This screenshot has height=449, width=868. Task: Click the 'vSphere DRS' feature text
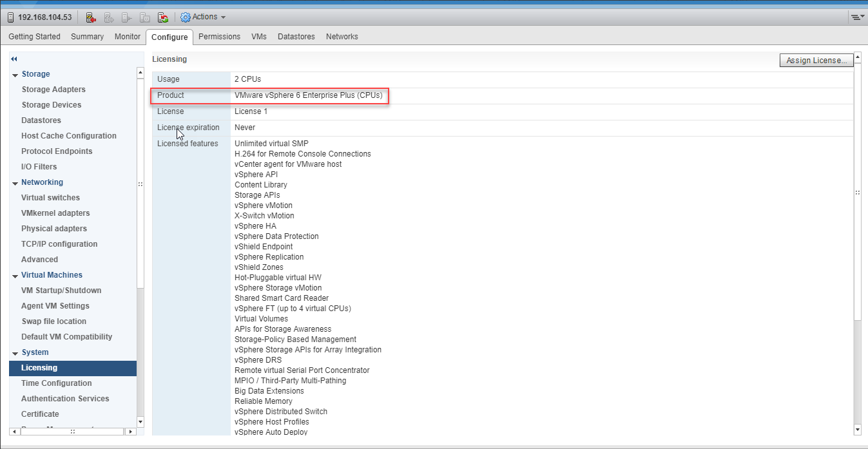(258, 360)
